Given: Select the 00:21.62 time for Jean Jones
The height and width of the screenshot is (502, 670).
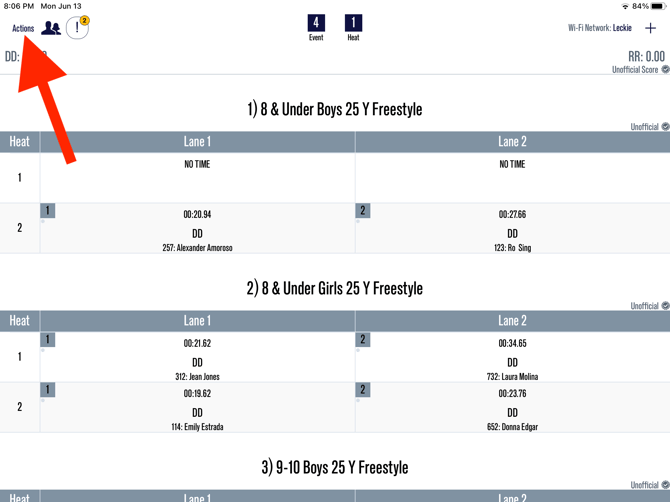Looking at the screenshot, I should pyautogui.click(x=197, y=344).
